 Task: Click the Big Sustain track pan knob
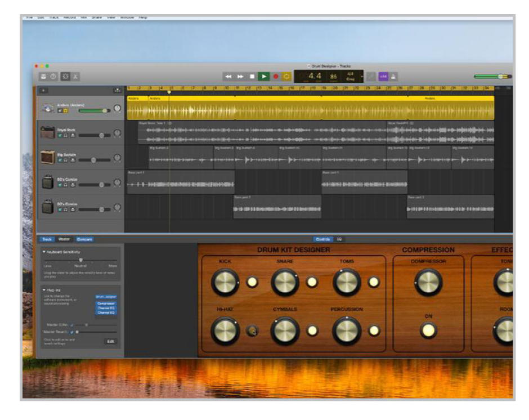click(x=117, y=157)
